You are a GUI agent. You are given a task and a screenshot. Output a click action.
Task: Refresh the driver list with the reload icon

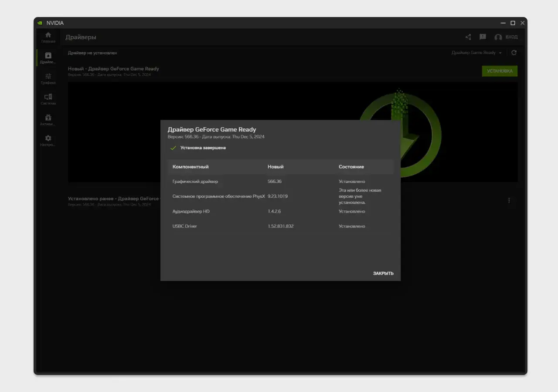click(x=514, y=53)
